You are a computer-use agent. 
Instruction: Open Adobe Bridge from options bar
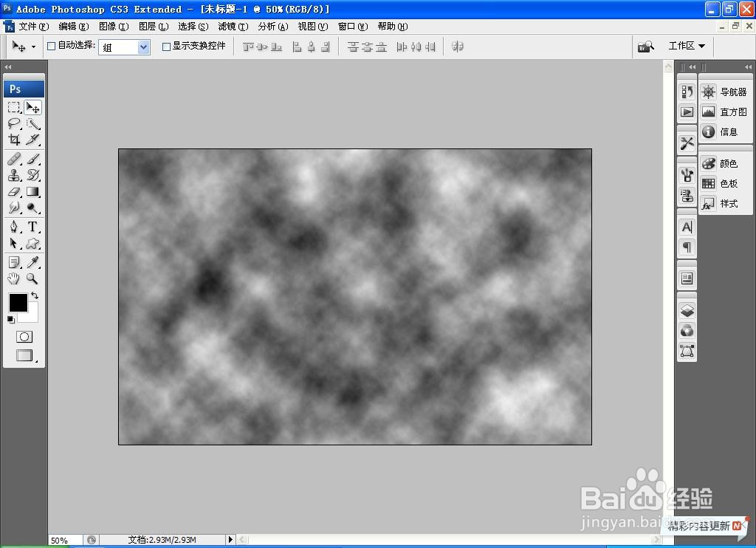tap(645, 47)
